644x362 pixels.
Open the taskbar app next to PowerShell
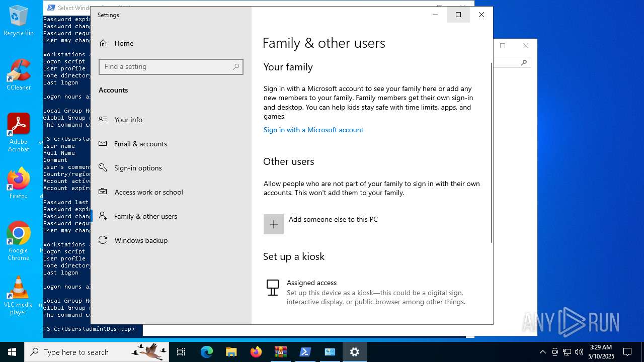330,352
